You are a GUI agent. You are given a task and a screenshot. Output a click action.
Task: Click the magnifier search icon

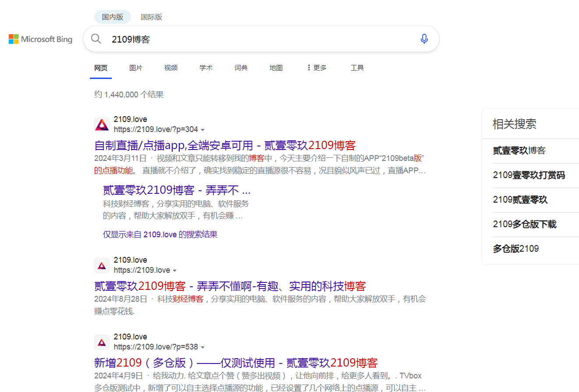pyautogui.click(x=96, y=39)
